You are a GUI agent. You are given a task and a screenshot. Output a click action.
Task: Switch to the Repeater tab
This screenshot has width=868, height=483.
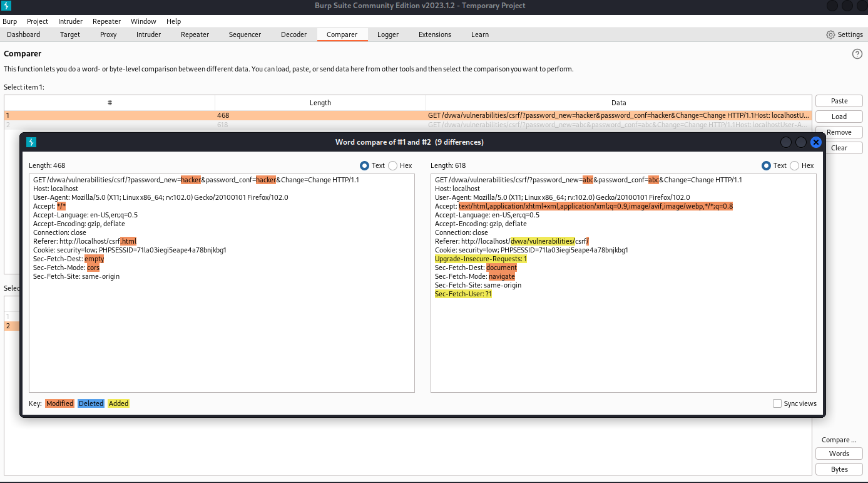[195, 34]
